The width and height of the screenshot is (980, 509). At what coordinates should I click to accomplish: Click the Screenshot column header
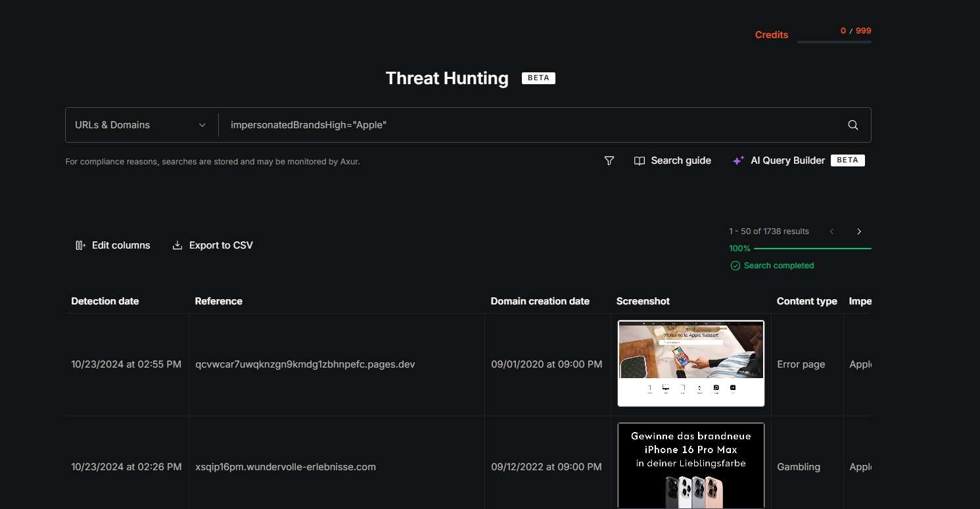tap(643, 301)
